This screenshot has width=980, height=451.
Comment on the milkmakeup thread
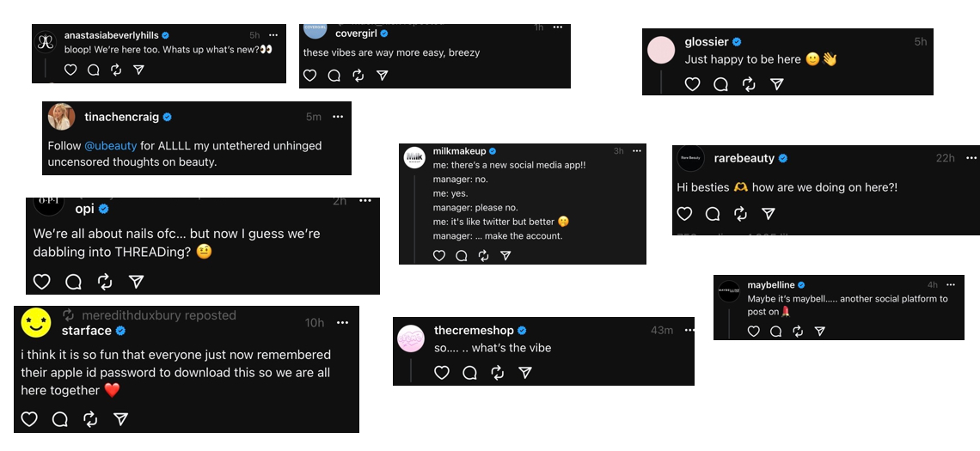click(x=462, y=256)
